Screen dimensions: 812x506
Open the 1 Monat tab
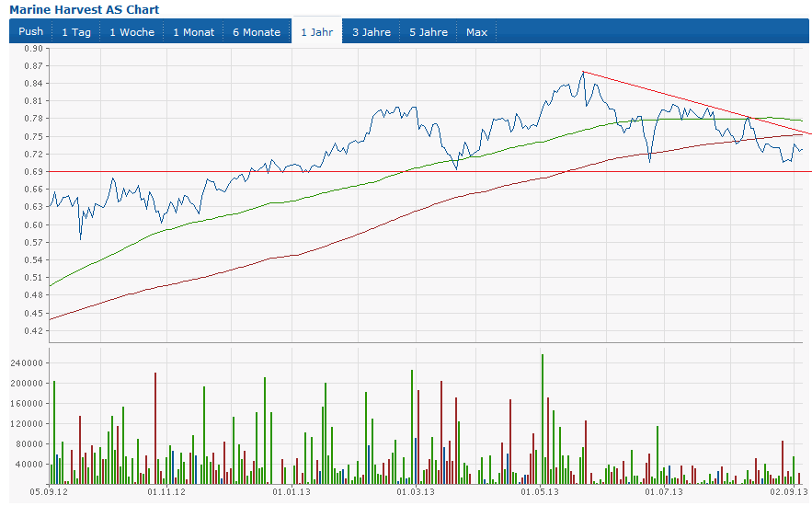click(193, 32)
